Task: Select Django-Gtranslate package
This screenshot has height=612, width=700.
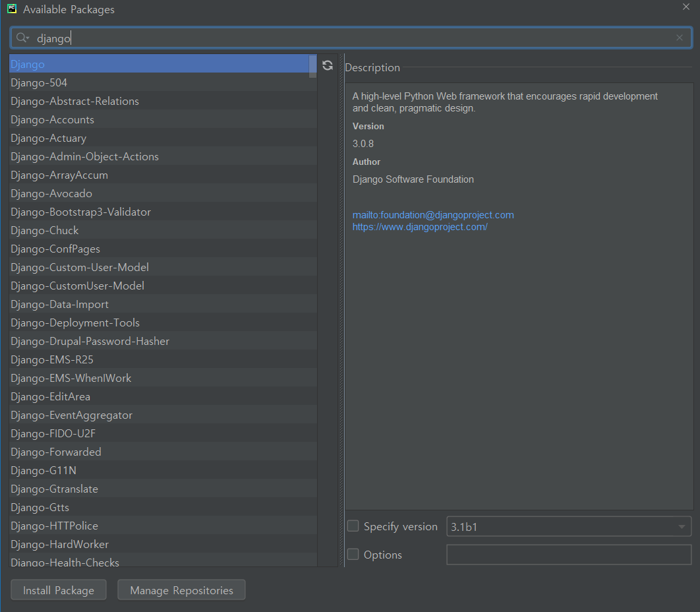Action: (163, 489)
